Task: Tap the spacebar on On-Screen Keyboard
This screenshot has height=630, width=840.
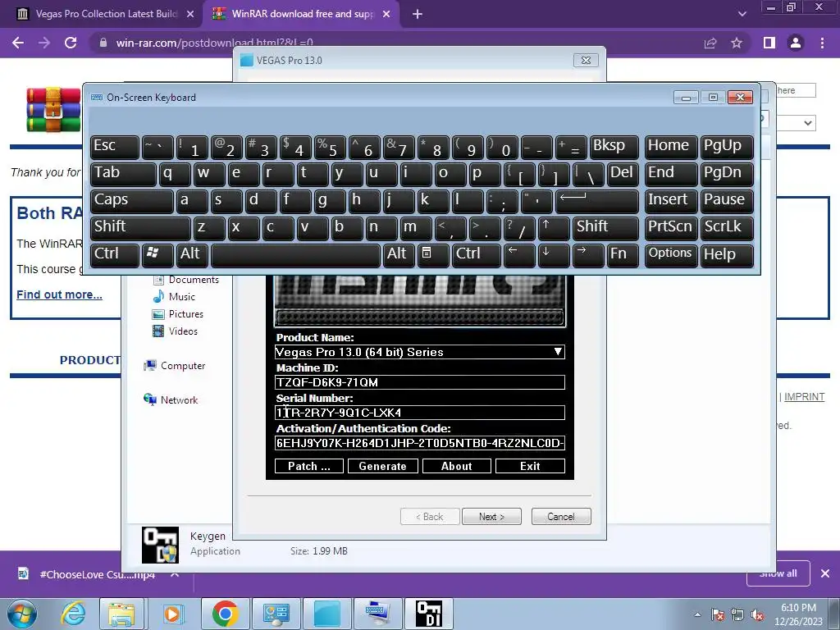Action: 295,254
